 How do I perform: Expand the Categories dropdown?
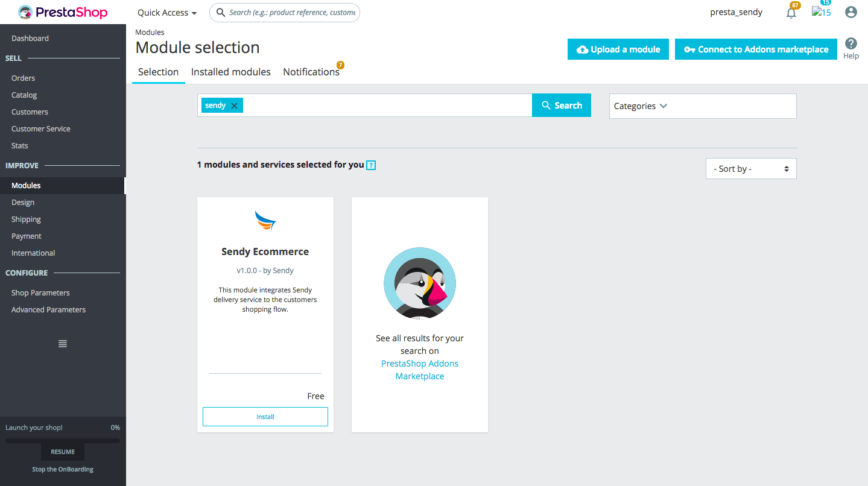pos(703,106)
